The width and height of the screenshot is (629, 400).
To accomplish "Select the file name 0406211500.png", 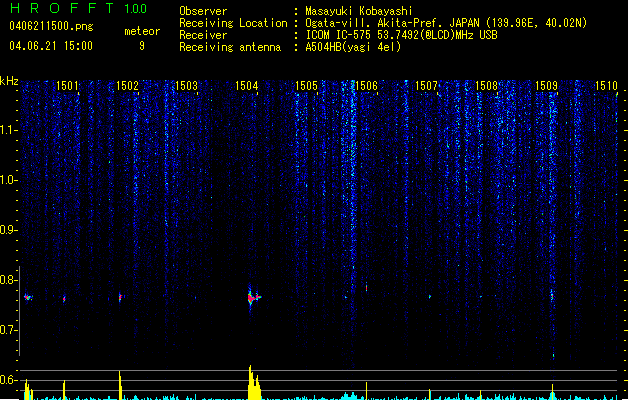I will click(51, 26).
